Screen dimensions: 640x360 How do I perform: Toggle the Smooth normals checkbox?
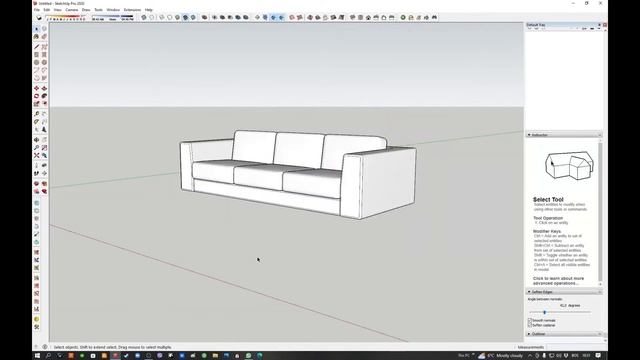530,320
